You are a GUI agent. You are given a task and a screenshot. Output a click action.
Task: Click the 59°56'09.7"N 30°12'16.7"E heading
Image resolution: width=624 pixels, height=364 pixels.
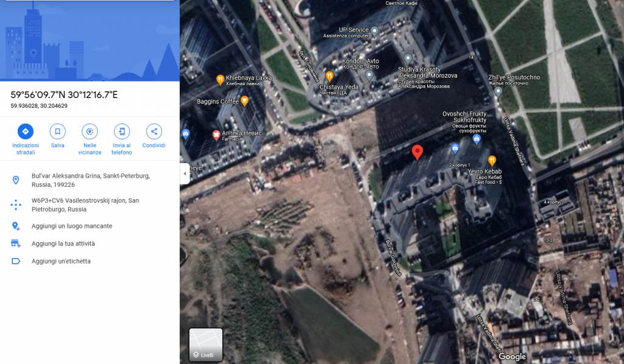(x=64, y=94)
